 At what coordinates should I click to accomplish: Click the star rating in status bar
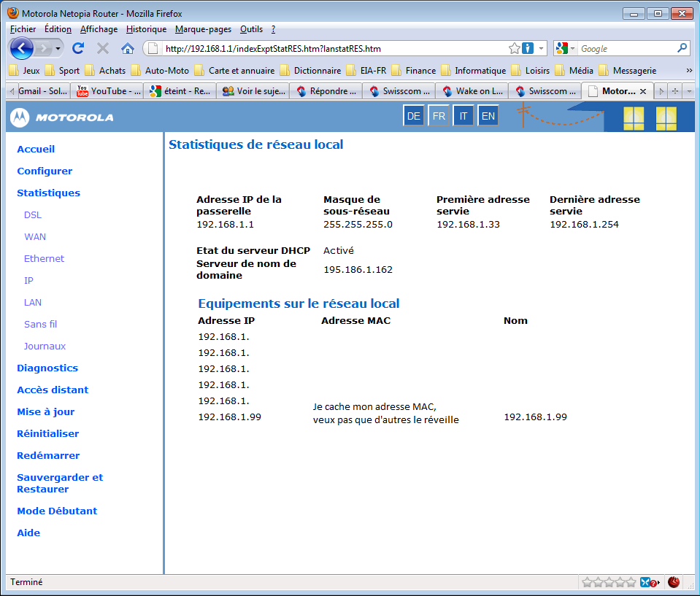[x=608, y=582]
